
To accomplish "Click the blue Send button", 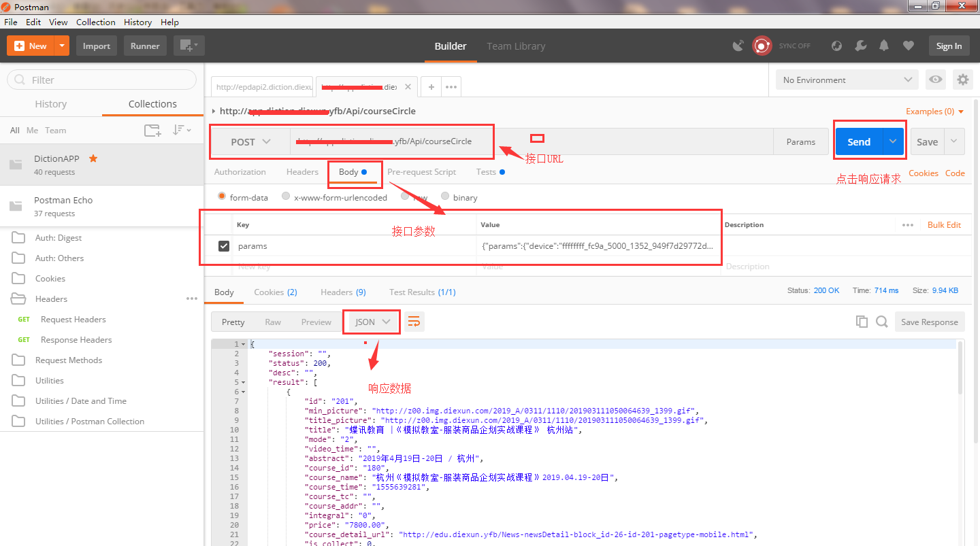I will [859, 141].
